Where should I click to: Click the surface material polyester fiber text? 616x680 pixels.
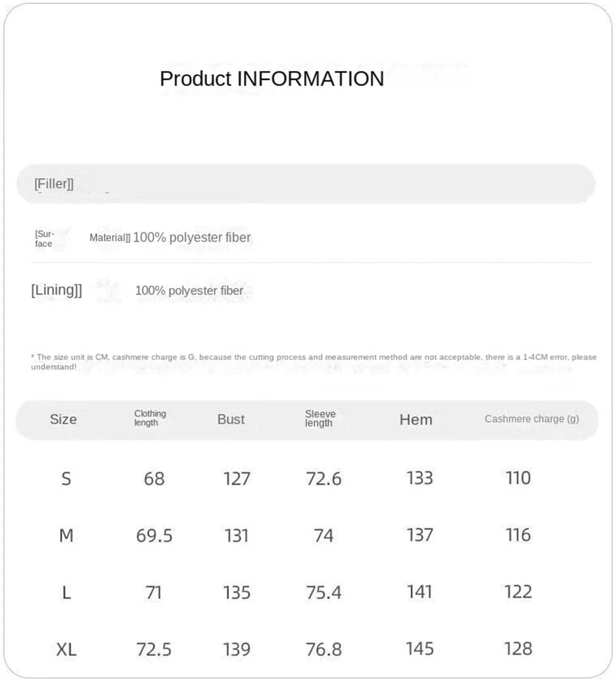click(192, 237)
